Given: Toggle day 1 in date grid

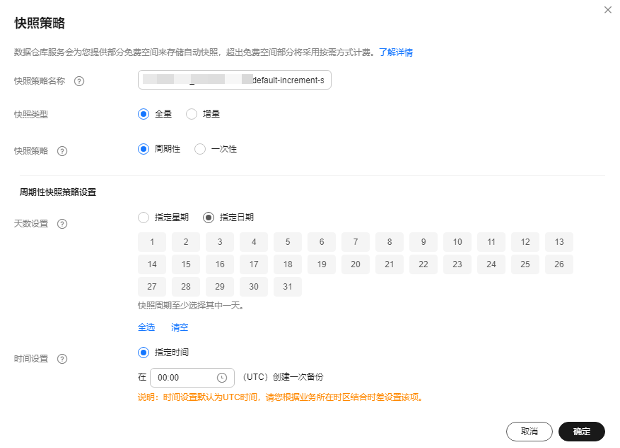Looking at the screenshot, I should click(x=152, y=242).
